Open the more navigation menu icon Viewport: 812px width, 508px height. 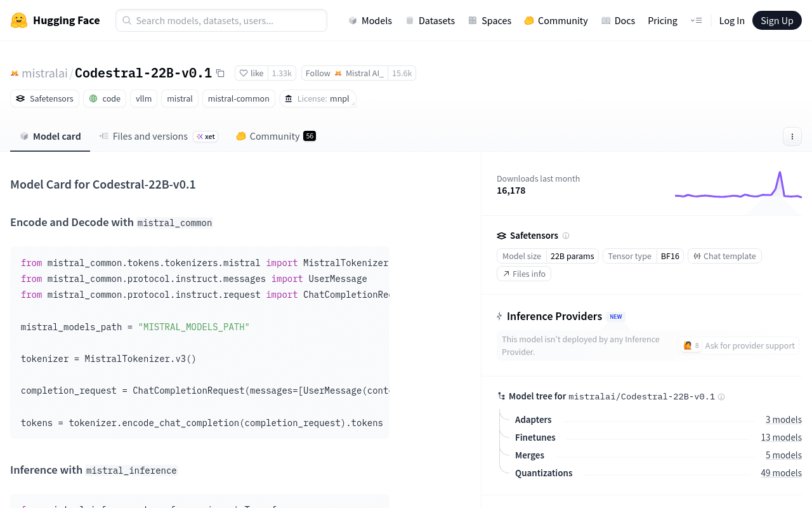point(696,20)
